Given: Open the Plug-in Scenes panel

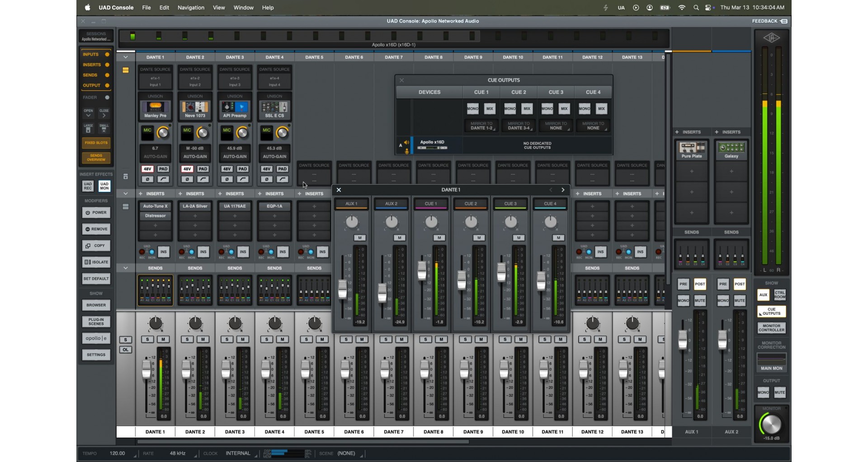Looking at the screenshot, I should tap(96, 322).
